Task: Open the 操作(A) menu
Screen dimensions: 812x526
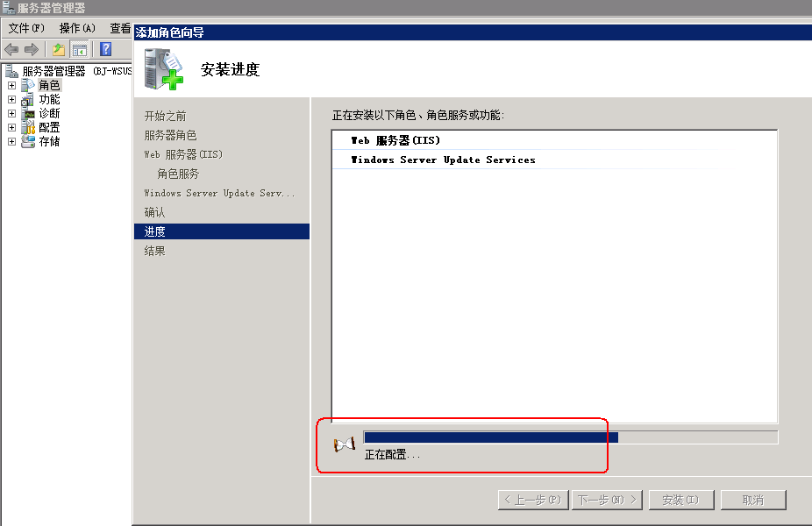Action: coord(77,28)
